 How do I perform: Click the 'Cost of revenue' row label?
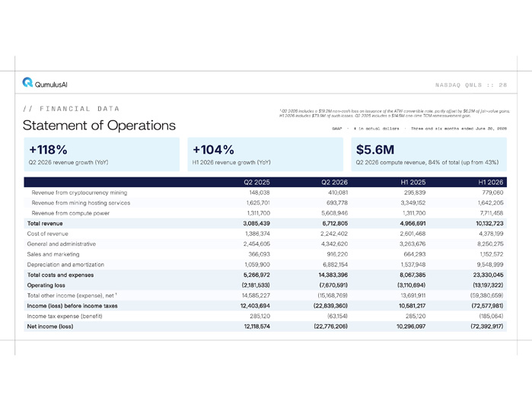(x=47, y=234)
